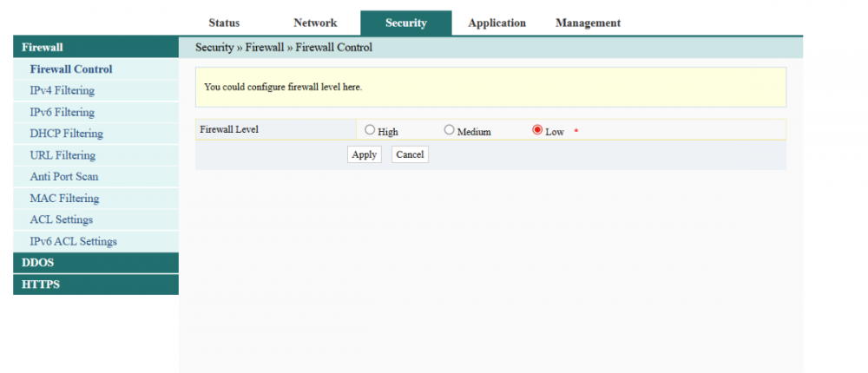Image resolution: width=868 pixels, height=373 pixels.
Task: Select Anti Port Scan menu entry
Action: point(64,176)
